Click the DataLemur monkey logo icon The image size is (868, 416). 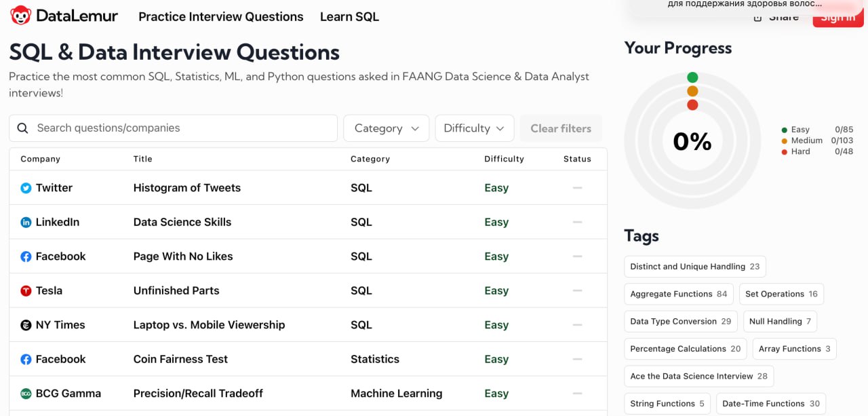tap(20, 16)
